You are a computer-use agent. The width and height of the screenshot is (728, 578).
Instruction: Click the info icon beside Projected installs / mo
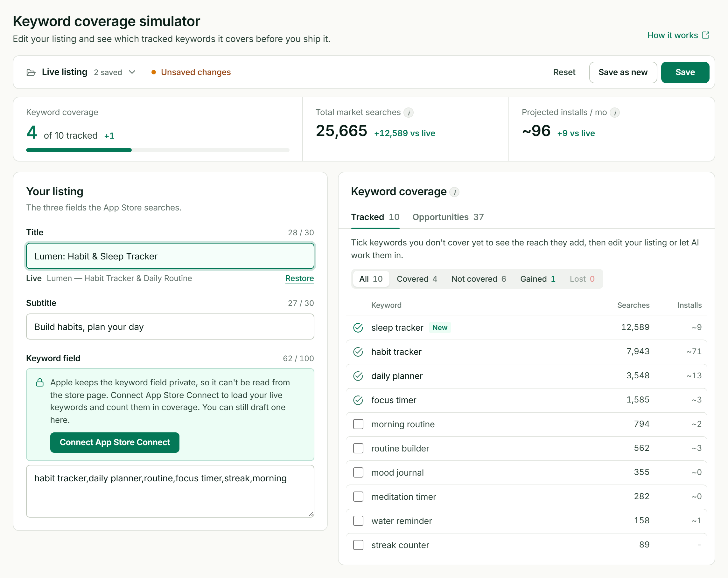(615, 113)
